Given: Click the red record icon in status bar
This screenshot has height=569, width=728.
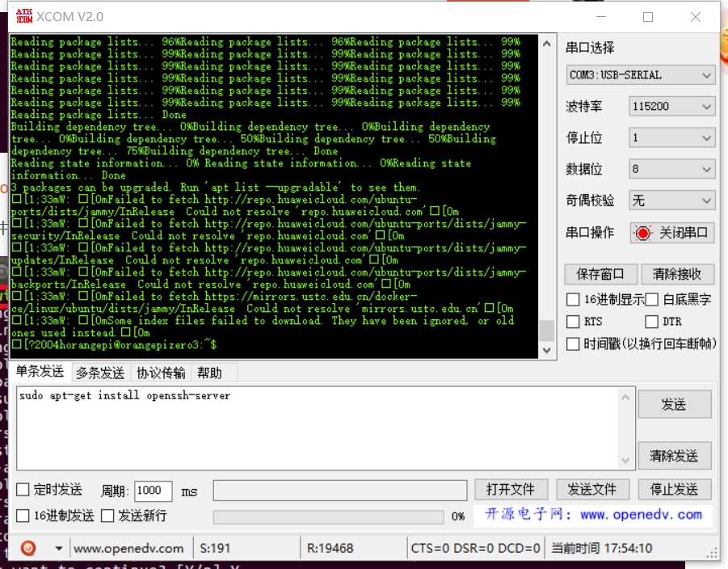Looking at the screenshot, I should pyautogui.click(x=27, y=548).
